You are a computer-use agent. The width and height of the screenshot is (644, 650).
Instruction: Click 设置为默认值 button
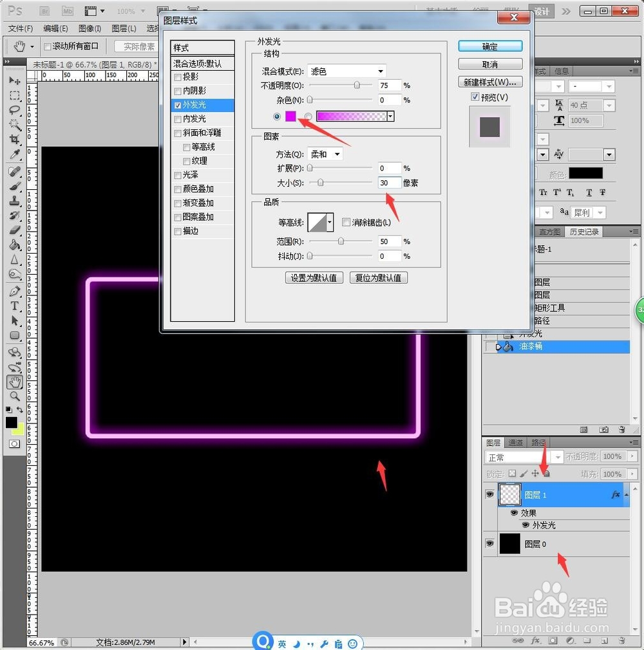click(x=314, y=278)
